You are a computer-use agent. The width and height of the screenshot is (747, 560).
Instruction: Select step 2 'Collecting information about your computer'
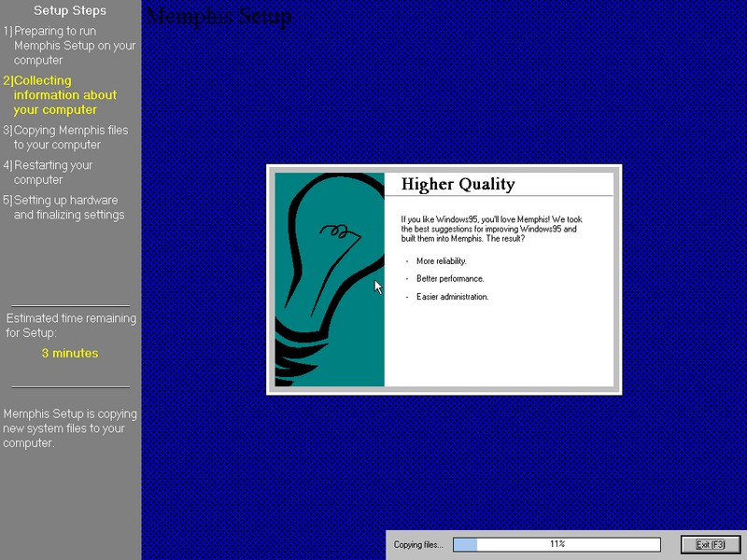pos(60,95)
